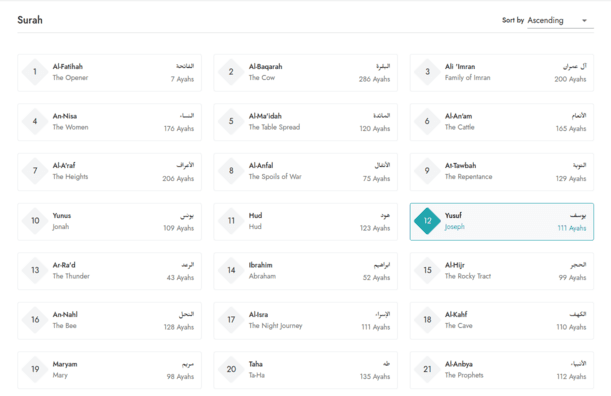Click the diamond number 1 icon
This screenshot has width=611, height=396.
coord(35,72)
